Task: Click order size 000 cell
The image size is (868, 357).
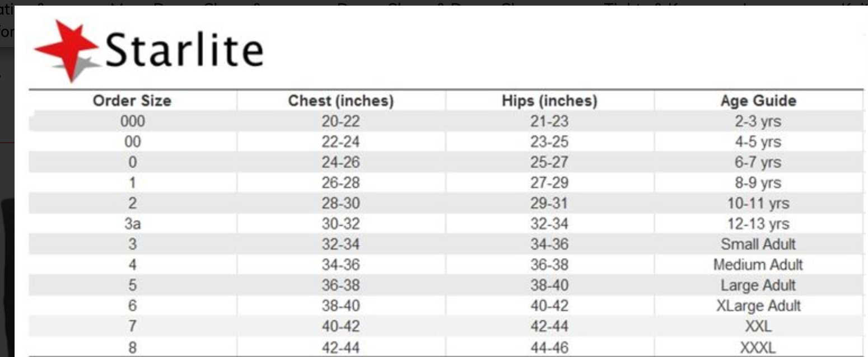Action: click(x=132, y=121)
